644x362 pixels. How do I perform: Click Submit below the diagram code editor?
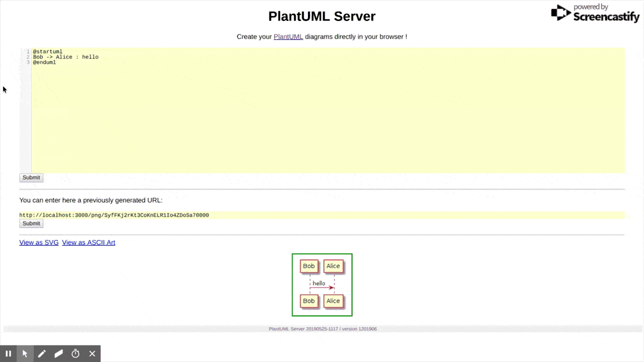click(x=31, y=178)
